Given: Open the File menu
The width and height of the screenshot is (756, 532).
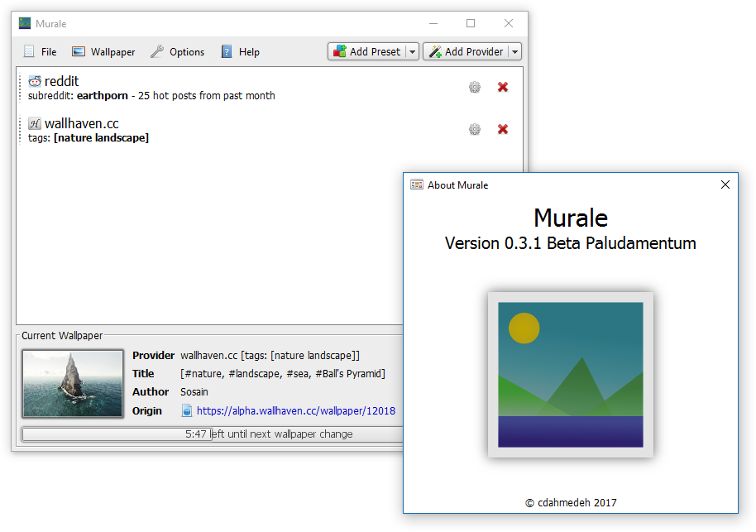Looking at the screenshot, I should [41, 51].
